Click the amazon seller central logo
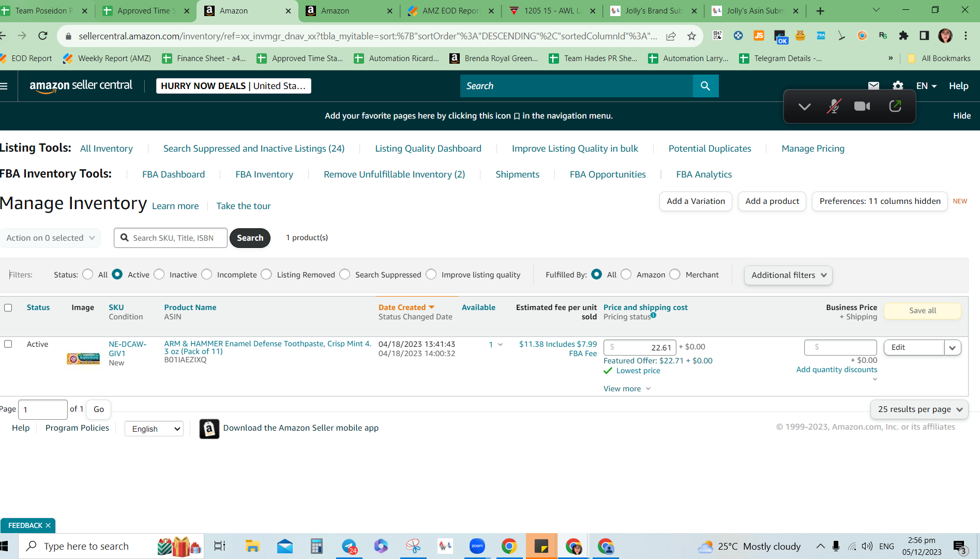 pyautogui.click(x=81, y=86)
